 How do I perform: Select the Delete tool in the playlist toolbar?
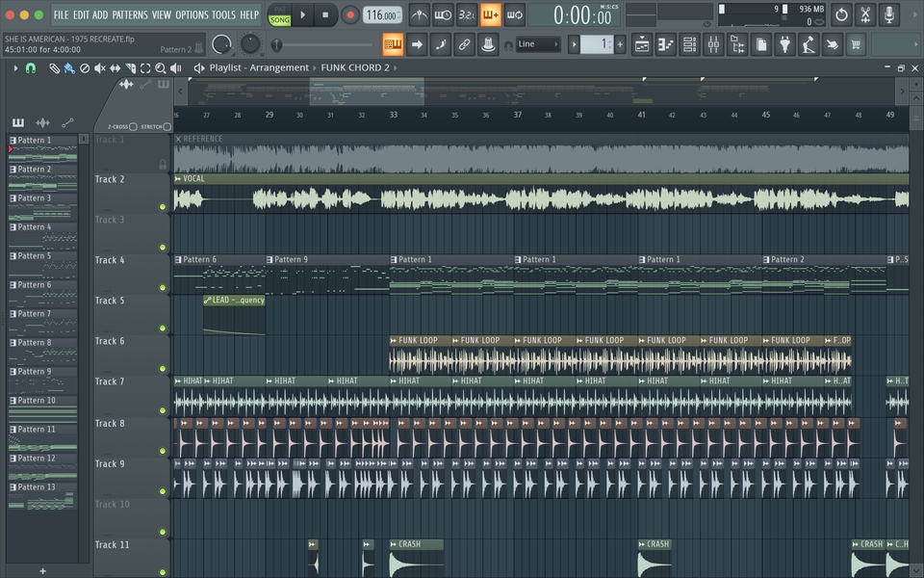click(x=86, y=67)
